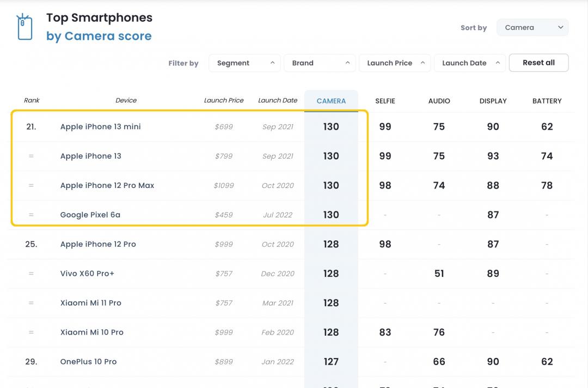588x388 pixels.
Task: Open Apple iPhone 12 Pro Max link
Action: pos(107,186)
